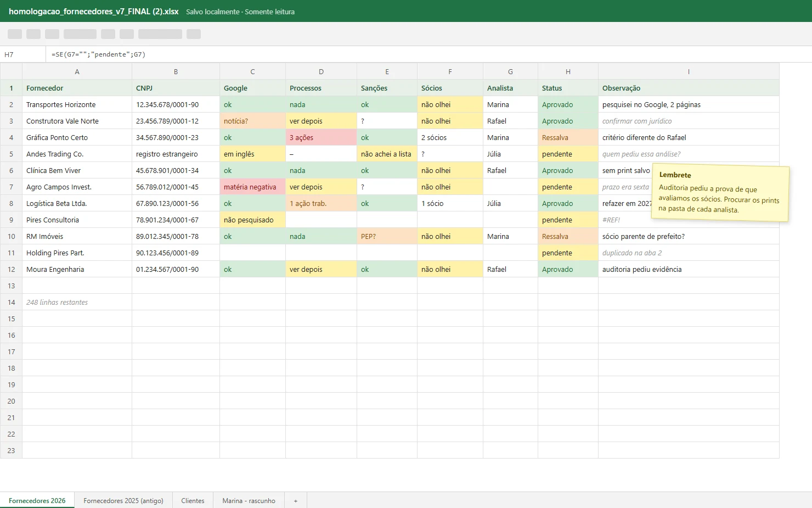This screenshot has width=812, height=508.
Task: Select the 'notícia?' cell
Action: point(252,121)
